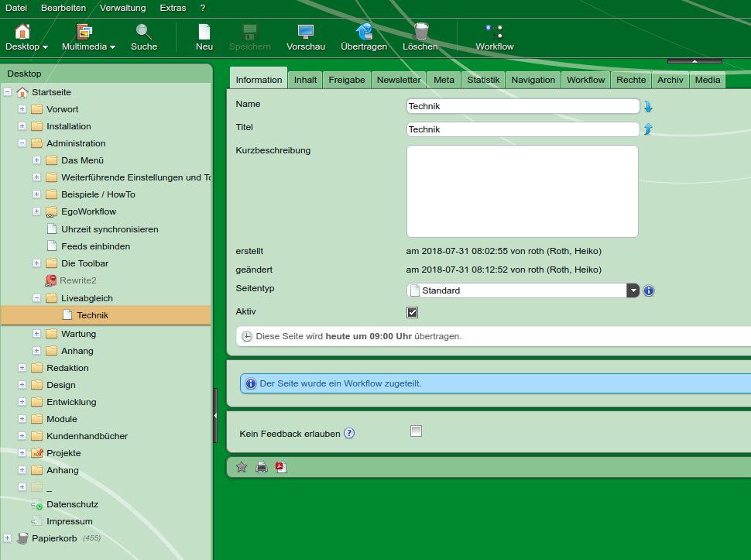Viewport: 751px width, 560px height.
Task: Click the Datenschutz page icon
Action: coord(37,504)
